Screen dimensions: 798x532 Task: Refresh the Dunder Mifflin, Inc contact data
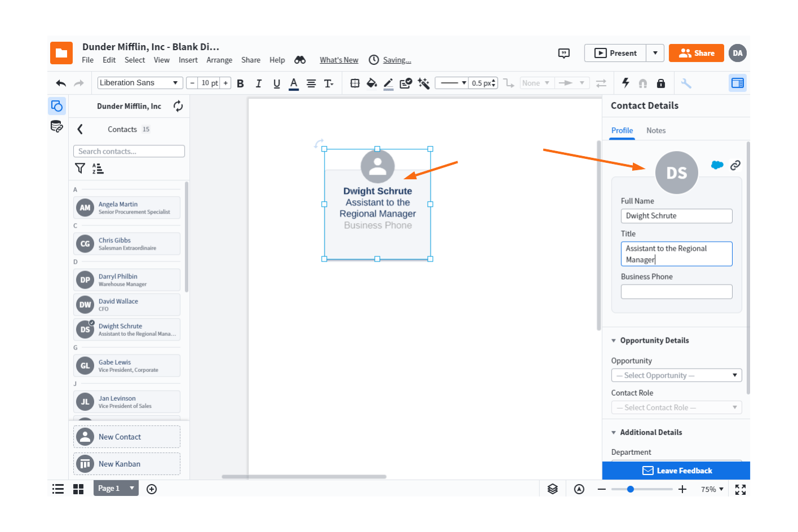coord(178,106)
